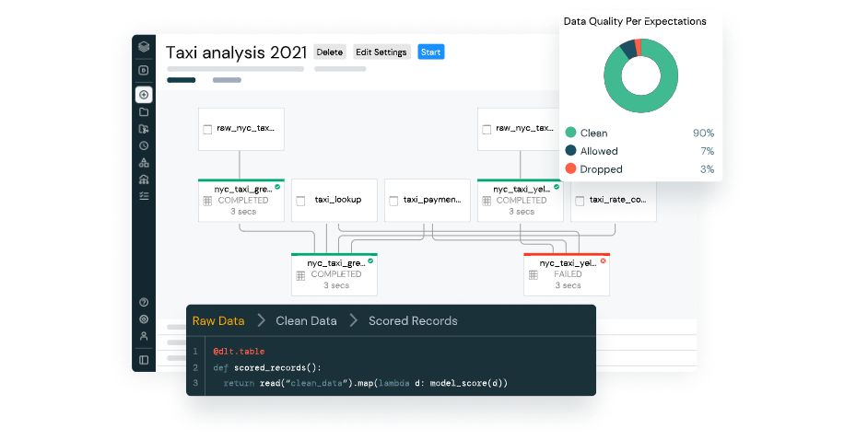Click the Databricks logo in sidebar

point(144,48)
